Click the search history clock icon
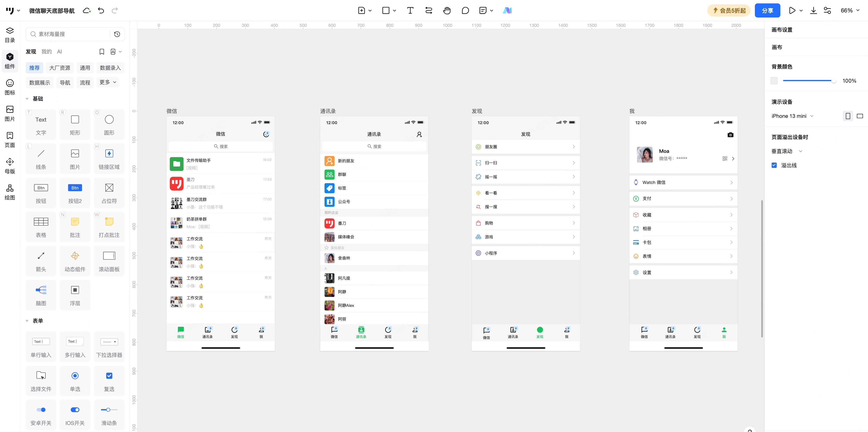 (x=117, y=34)
